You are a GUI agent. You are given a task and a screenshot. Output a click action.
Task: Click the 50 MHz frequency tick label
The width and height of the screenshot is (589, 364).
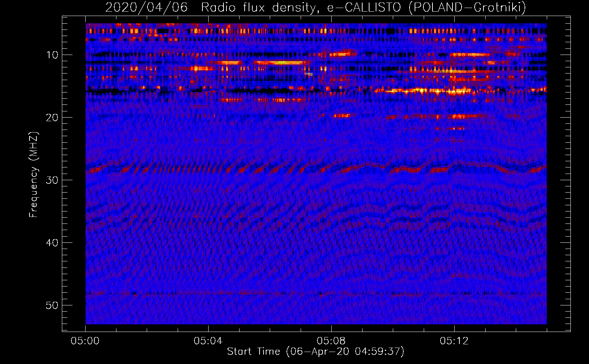tap(52, 305)
